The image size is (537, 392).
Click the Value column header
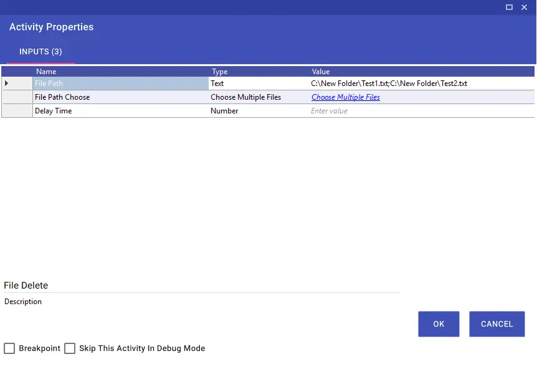(321, 72)
